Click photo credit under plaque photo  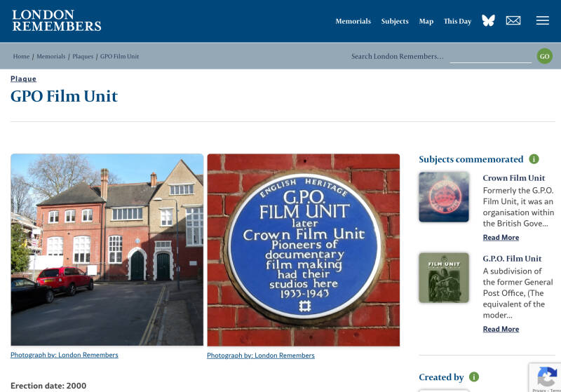261,355
